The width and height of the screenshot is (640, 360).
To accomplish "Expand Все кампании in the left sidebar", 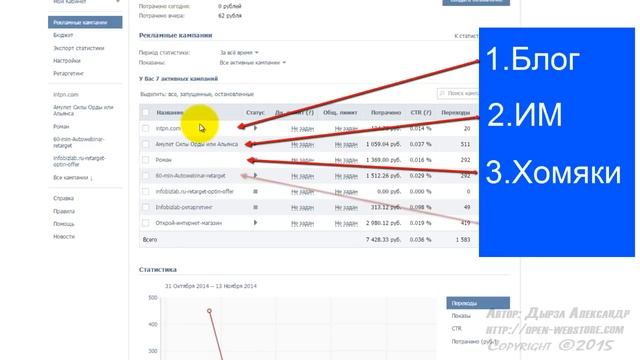I will click(73, 178).
